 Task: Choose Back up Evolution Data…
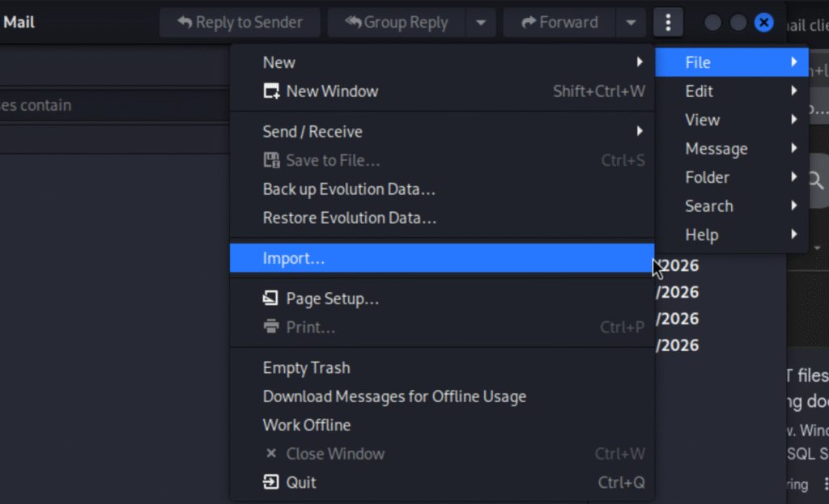(349, 189)
